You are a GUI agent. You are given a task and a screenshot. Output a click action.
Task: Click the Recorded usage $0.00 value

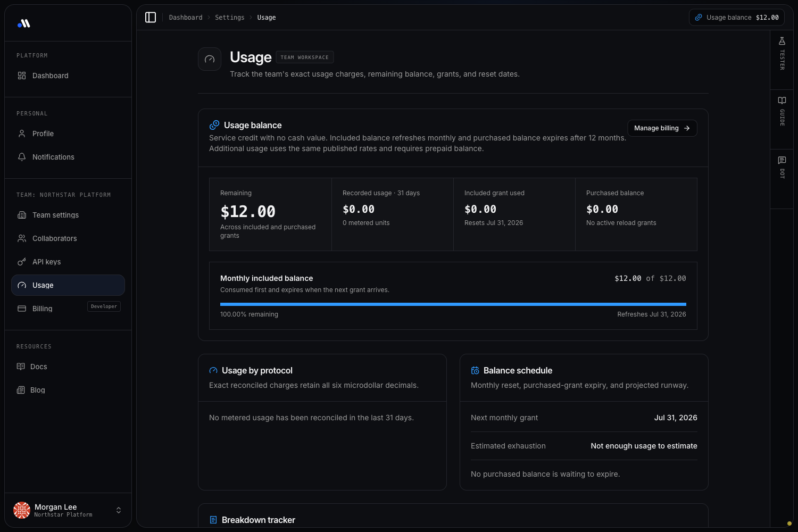(359, 209)
